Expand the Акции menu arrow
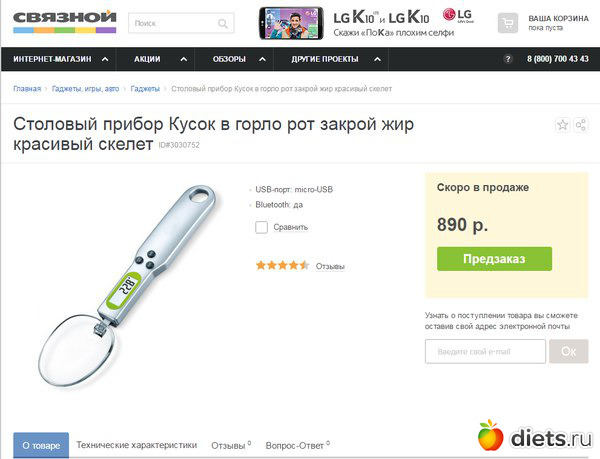Image resolution: width=600 pixels, height=459 pixels. pyautogui.click(x=184, y=59)
